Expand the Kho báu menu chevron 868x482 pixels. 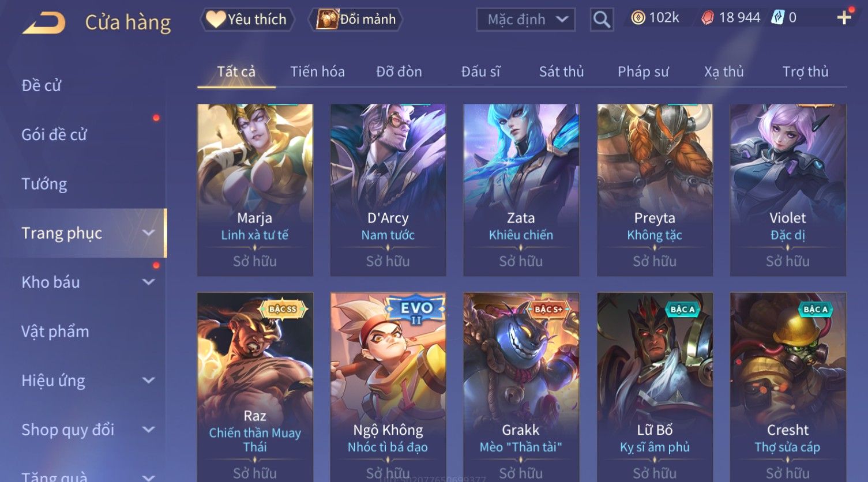149,282
